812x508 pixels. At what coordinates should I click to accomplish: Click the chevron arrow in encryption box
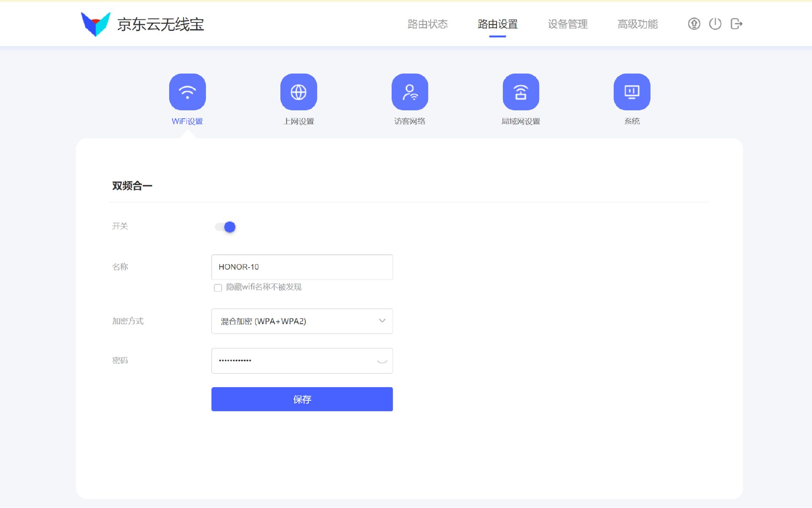coord(382,321)
